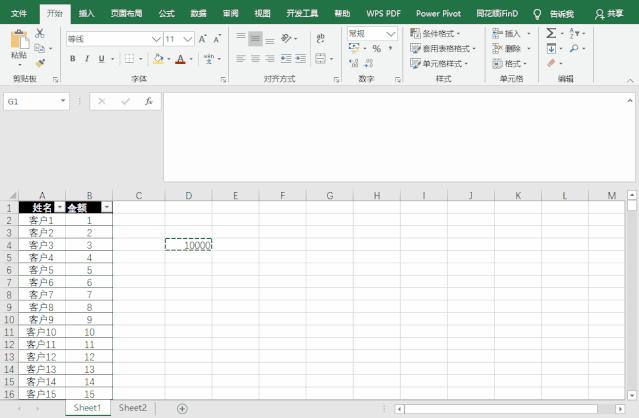Switch to the 公式 ribbon tab
This screenshot has height=418, width=639.
coord(166,13)
